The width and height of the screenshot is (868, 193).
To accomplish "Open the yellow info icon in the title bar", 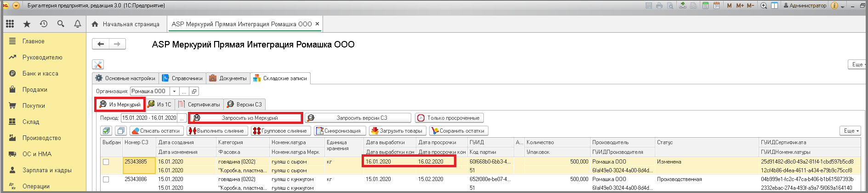I will [834, 6].
